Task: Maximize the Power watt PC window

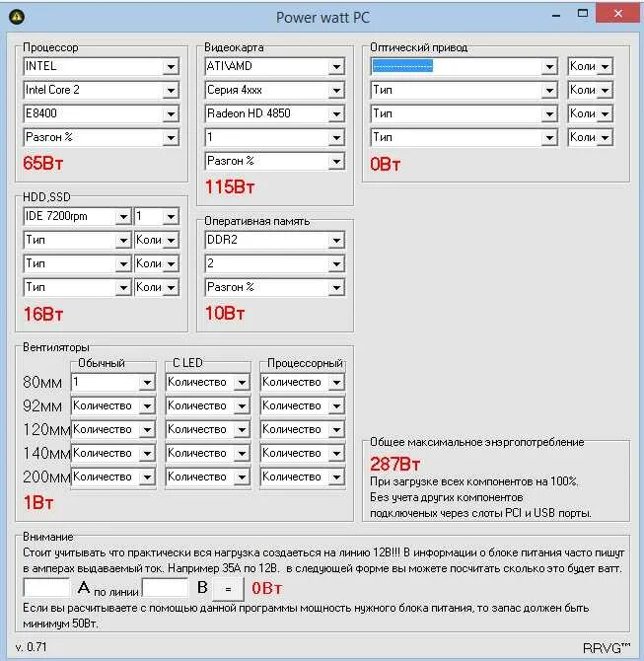Action: coord(583,14)
